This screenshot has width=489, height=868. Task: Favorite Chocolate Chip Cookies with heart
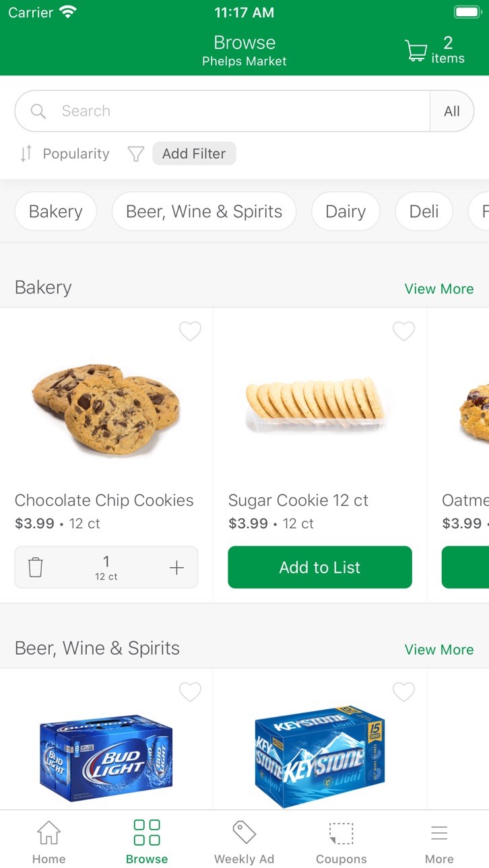[x=190, y=331]
